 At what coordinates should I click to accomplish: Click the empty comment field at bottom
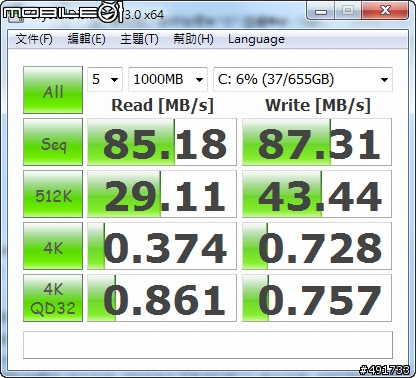(208, 345)
